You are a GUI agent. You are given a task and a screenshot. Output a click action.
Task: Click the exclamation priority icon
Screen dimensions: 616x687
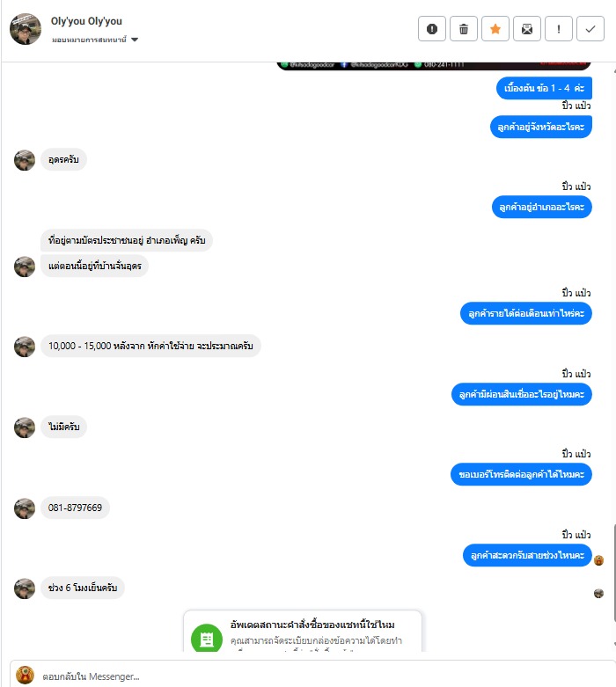[x=558, y=29]
